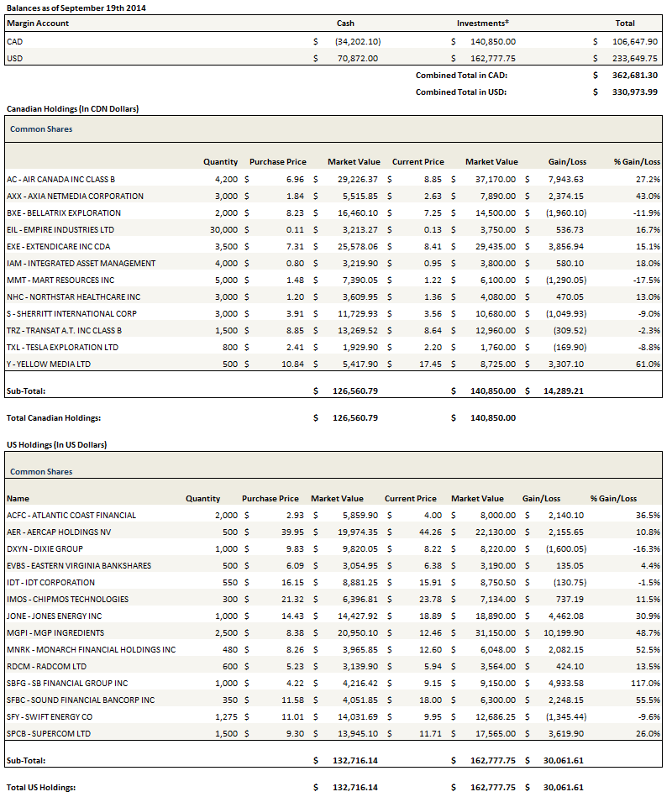Select the Total US Holdings label
The image size is (672, 797).
(42, 787)
